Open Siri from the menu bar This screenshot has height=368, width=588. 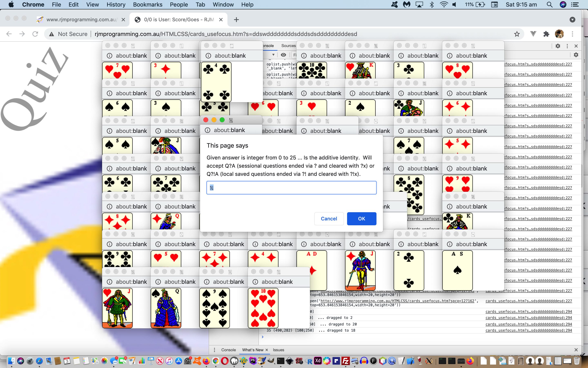pos(563,4)
